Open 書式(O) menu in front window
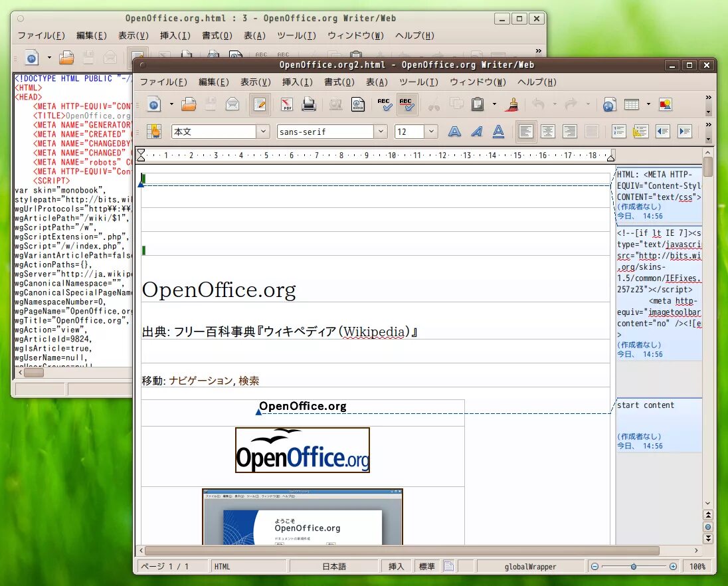The image size is (728, 586). 339,82
